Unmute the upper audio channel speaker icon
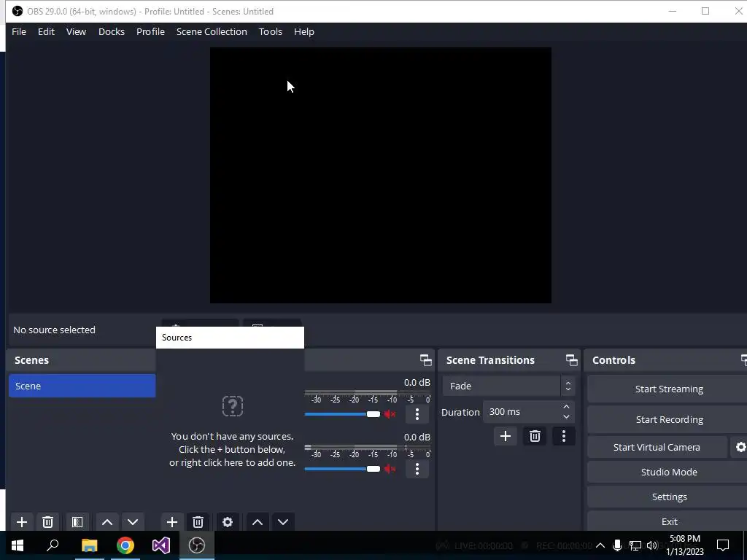 tap(390, 414)
